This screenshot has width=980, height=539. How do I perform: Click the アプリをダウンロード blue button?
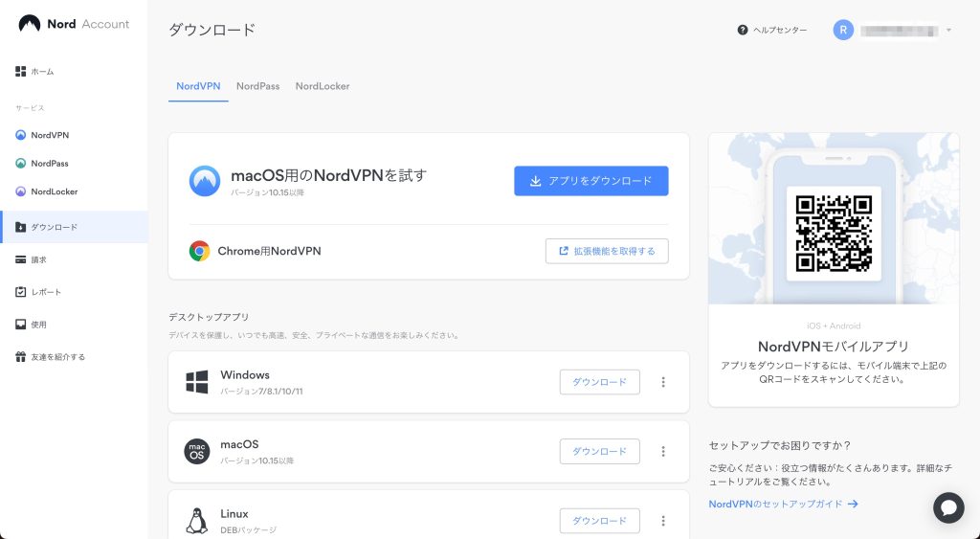(591, 181)
